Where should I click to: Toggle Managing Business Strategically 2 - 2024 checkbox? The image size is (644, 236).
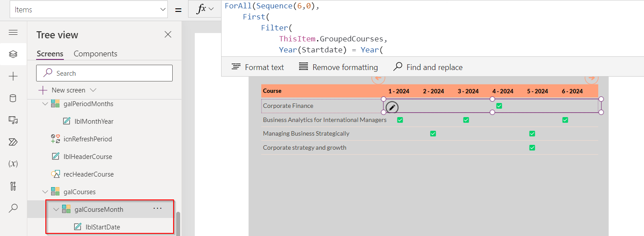433,133
